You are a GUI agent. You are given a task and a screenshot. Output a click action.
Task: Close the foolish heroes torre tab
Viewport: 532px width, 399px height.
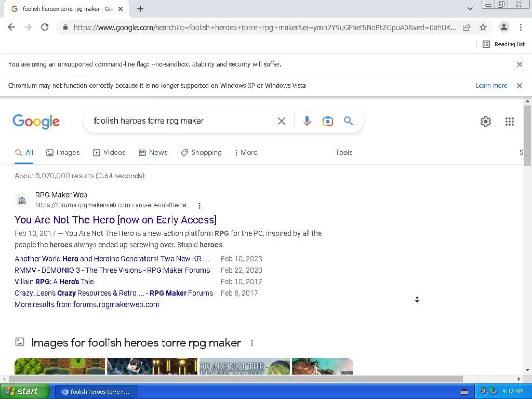(121, 9)
